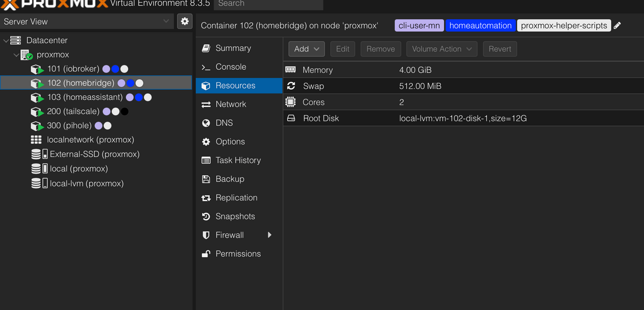644x310 pixels.
Task: Open the Permissions section
Action: [x=239, y=254]
